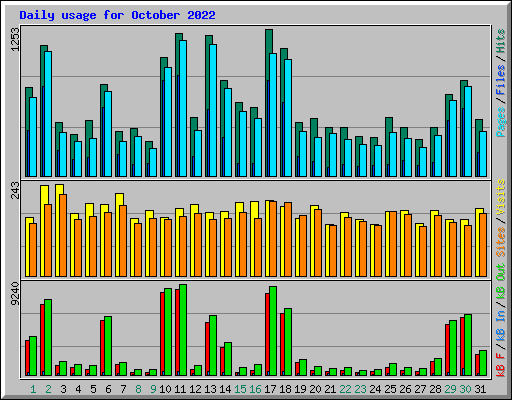Click the 'Hits' legend label
Screen dimensions: 512x400
[x=501, y=41]
